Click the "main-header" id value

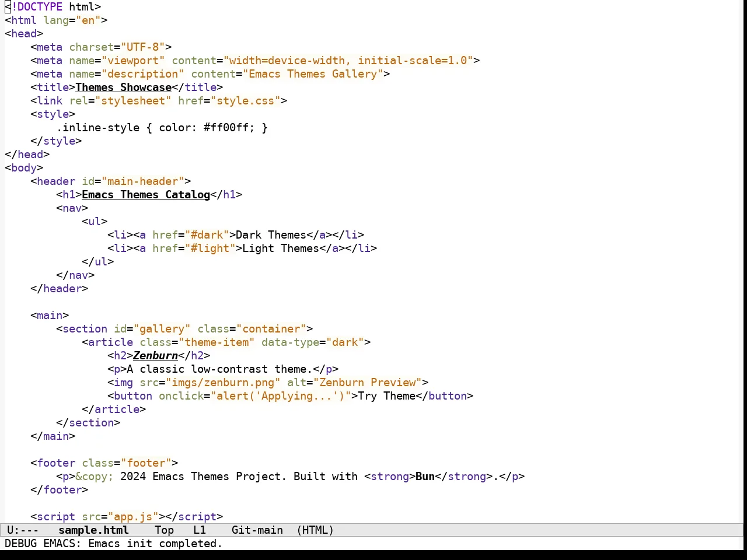coord(143,181)
